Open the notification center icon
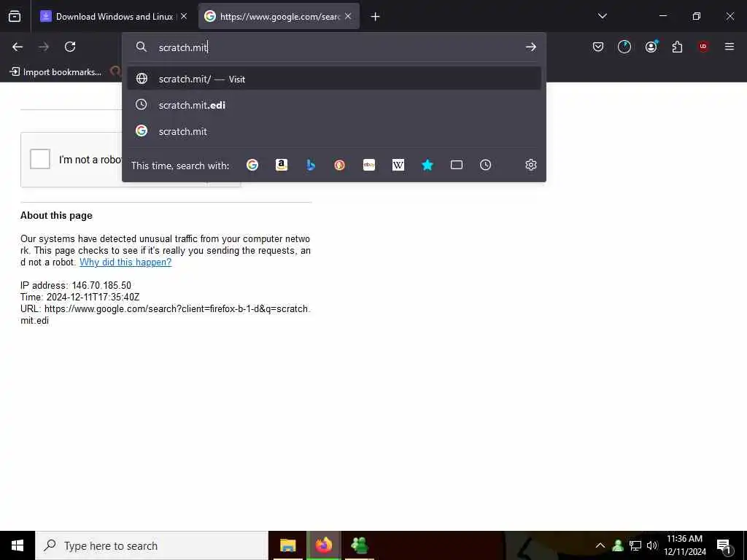 click(724, 546)
